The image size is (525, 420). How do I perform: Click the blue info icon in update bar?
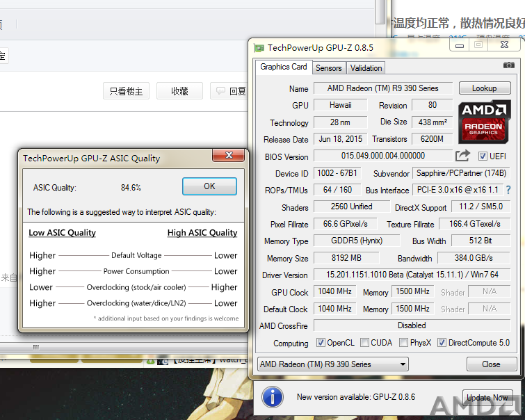pos(273,397)
